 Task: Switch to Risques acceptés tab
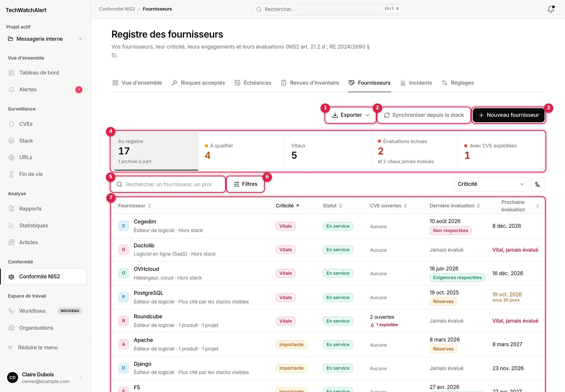198,83
